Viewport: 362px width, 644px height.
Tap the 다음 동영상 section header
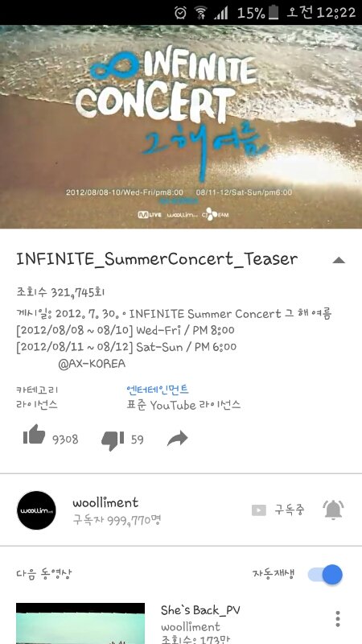click(44, 573)
